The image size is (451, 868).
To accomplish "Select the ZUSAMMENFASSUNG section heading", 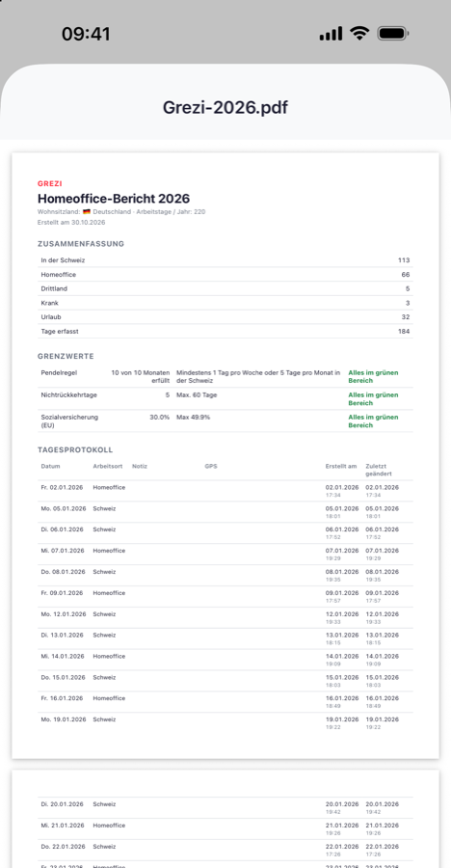I will (81, 244).
